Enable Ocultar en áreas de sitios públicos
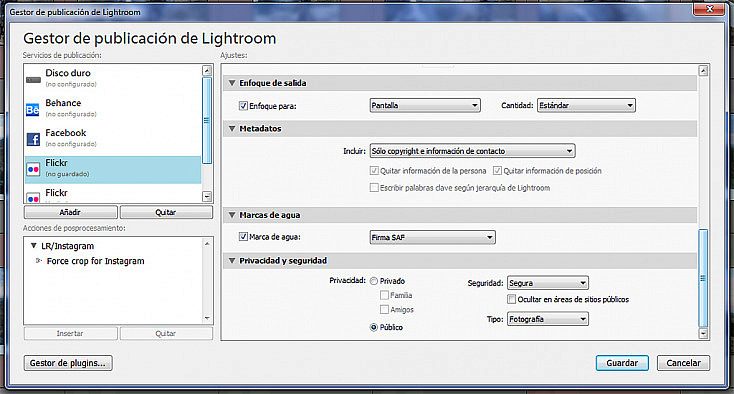Image resolution: width=734 pixels, height=394 pixels. [512, 299]
